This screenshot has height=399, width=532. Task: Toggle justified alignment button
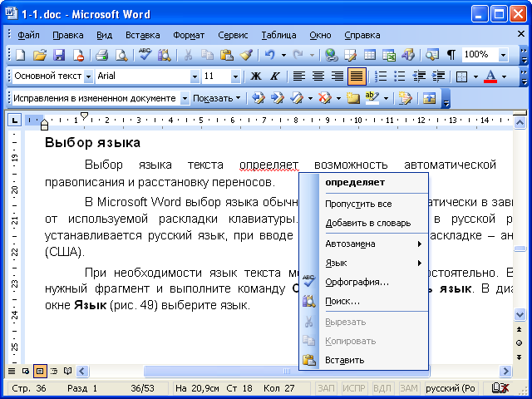click(357, 76)
